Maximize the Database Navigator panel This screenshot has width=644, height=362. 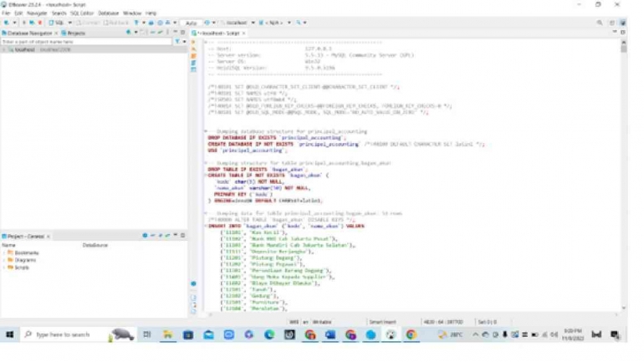[183, 32]
